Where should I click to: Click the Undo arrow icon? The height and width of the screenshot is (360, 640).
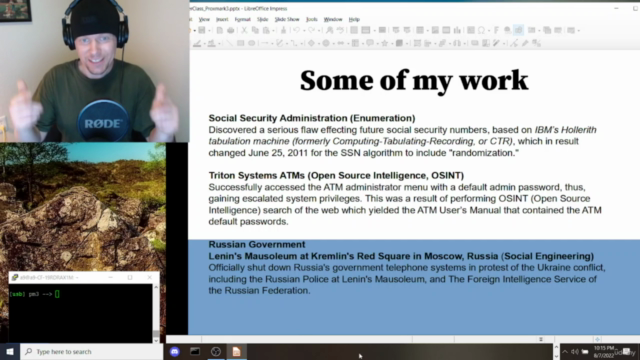pos(297,30)
